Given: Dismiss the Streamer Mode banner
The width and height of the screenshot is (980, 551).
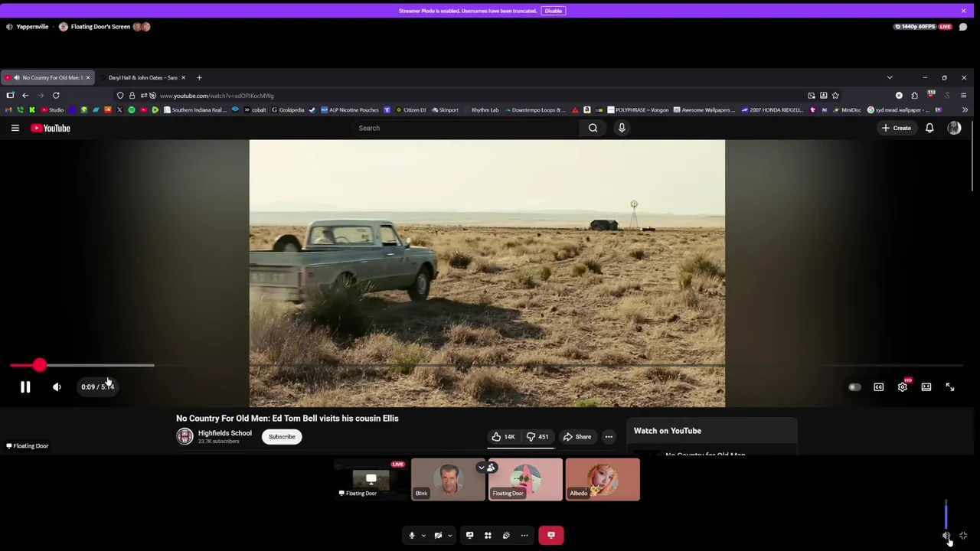Looking at the screenshot, I should (963, 11).
